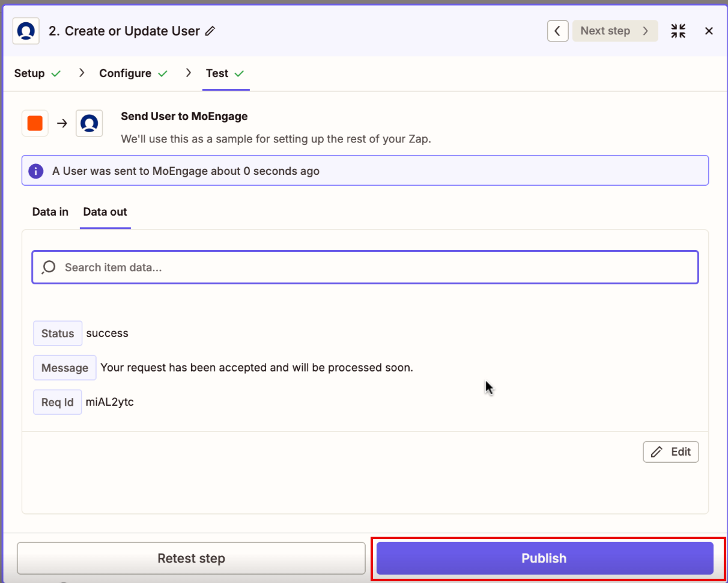Click the Edit button with pencil
Viewport: 728px width, 583px height.
[x=671, y=451]
